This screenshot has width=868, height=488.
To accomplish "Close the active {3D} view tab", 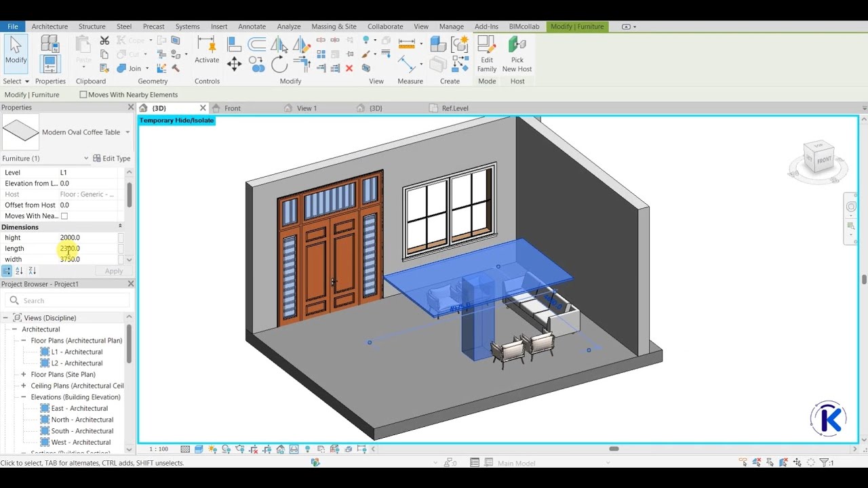I will pyautogui.click(x=202, y=108).
